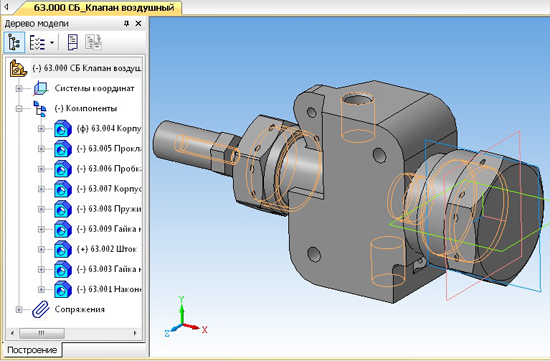
Task: Switch to the Построение tab
Action: pyautogui.click(x=32, y=350)
